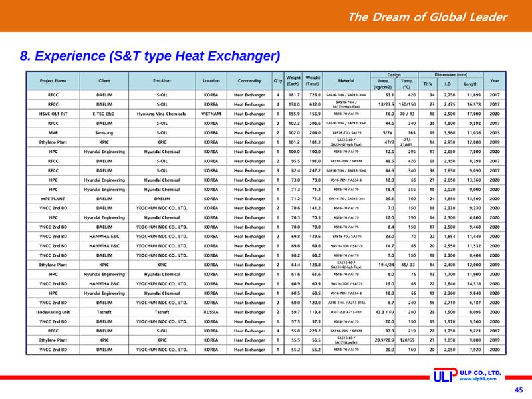Select the Project Name column header
Viewport: 532px width, 399px height.
click(53, 80)
